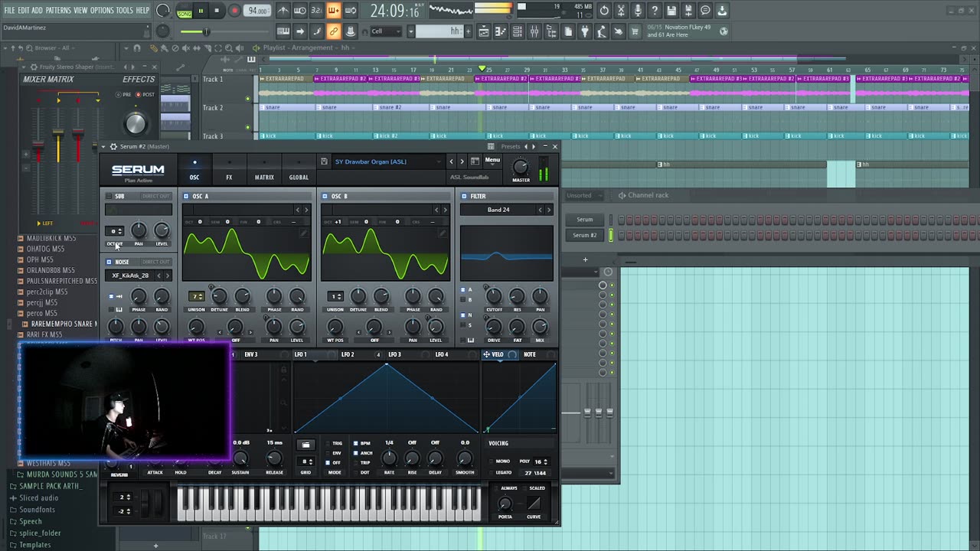Enable the LEGATO voicing checkbox

click(x=490, y=473)
